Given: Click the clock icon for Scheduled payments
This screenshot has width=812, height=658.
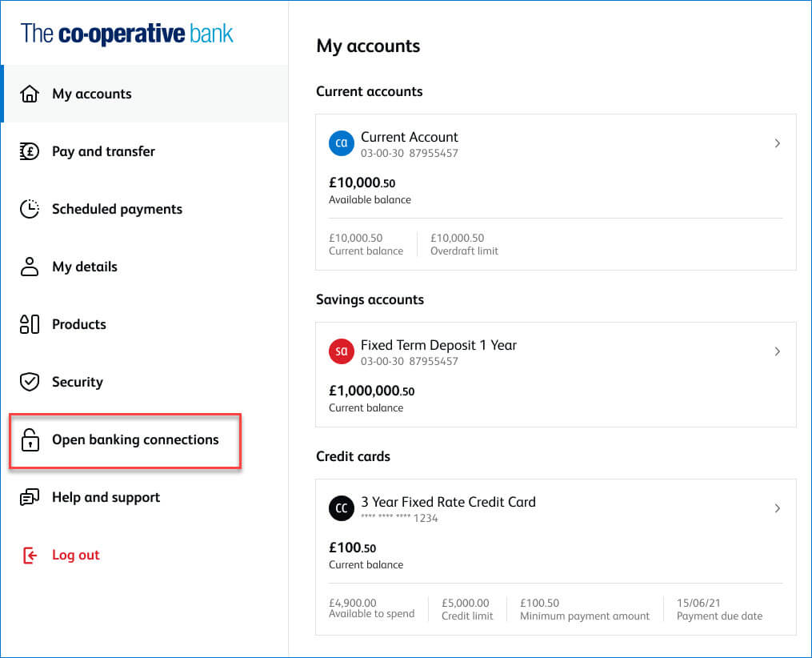Looking at the screenshot, I should click(x=30, y=209).
